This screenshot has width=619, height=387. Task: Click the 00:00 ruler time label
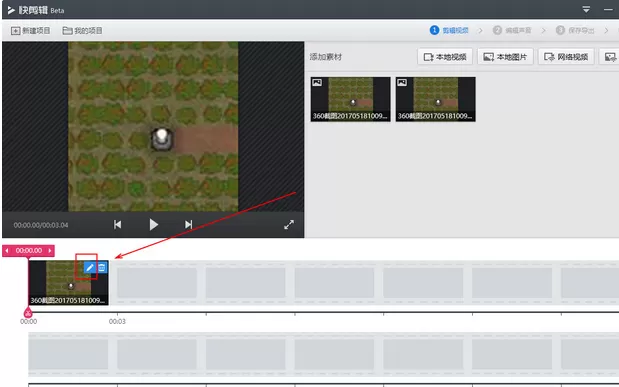(x=28, y=321)
